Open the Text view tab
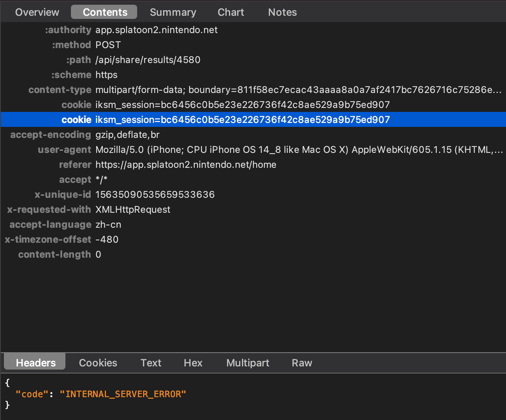The height and width of the screenshot is (420, 506). tap(151, 363)
